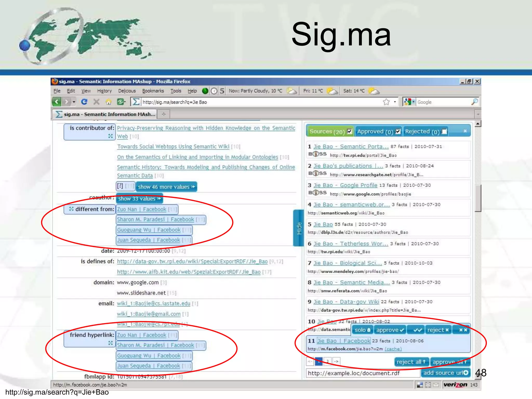Open a new tab with the plus button

pos(164,114)
